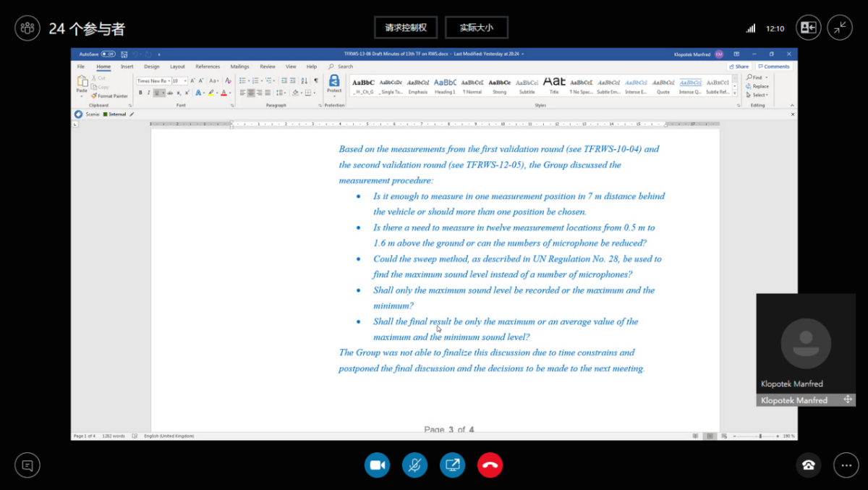Open the participants list icon

click(27, 28)
